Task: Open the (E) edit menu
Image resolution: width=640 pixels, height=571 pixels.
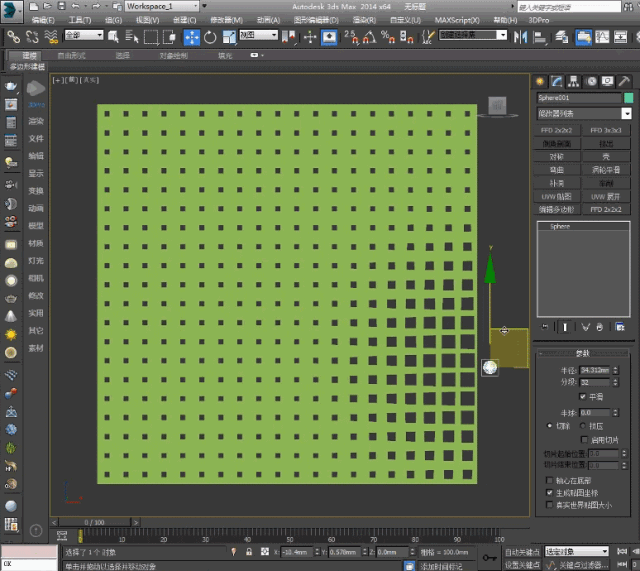Action: pos(43,20)
